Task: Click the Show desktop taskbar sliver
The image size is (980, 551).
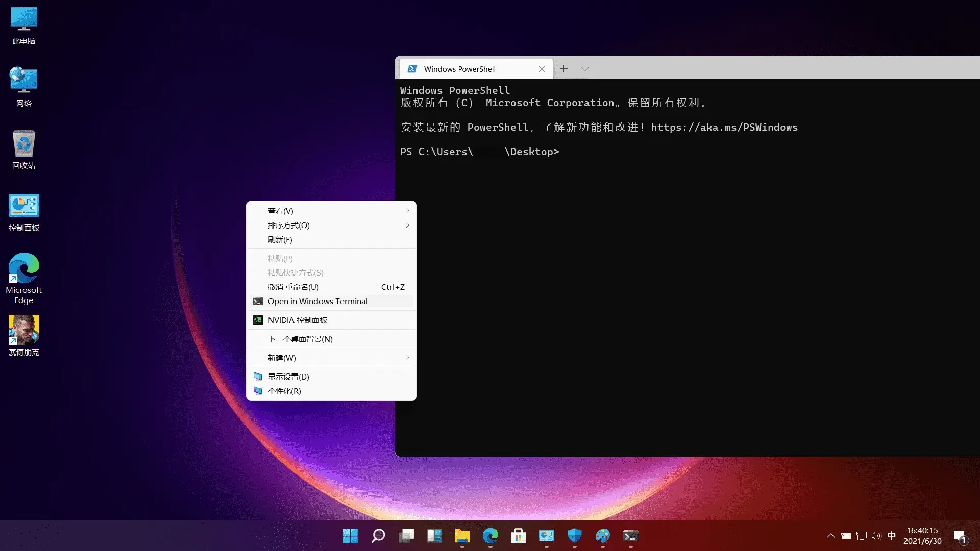Action: click(x=977, y=536)
